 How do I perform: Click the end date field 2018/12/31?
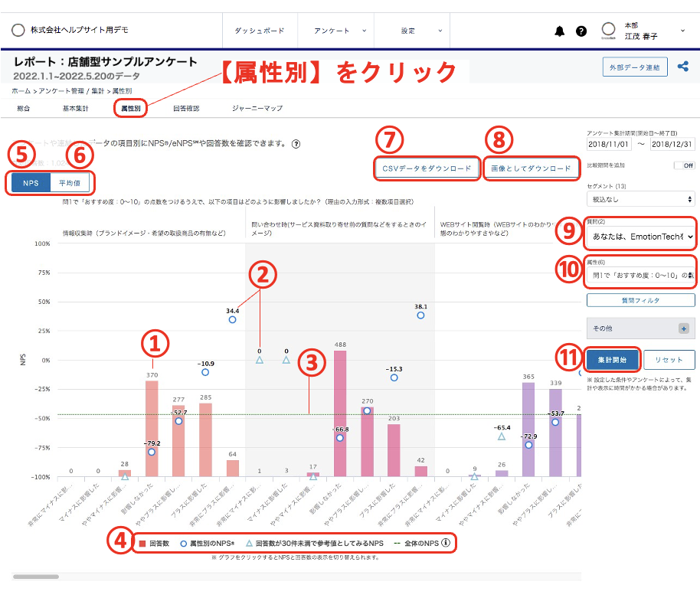click(672, 144)
